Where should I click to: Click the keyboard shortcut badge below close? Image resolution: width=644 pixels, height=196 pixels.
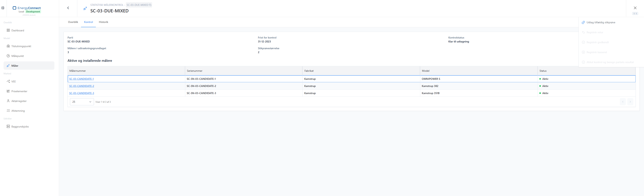click(635, 14)
